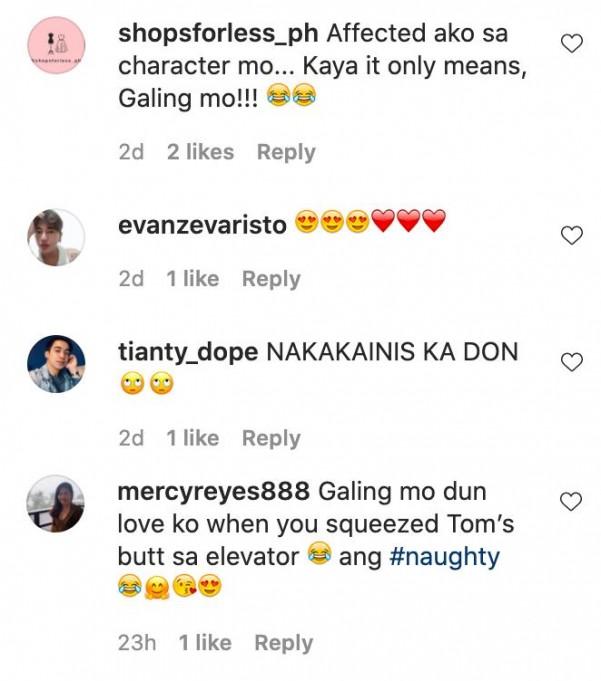See who liked mercyreyes888's comment
This screenshot has height=681, width=601.
click(x=206, y=643)
